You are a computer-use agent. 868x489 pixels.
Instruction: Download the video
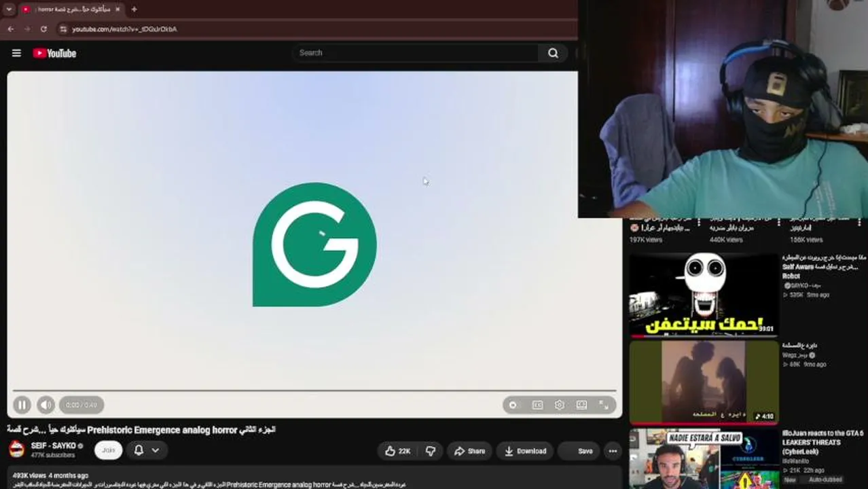[x=526, y=451]
